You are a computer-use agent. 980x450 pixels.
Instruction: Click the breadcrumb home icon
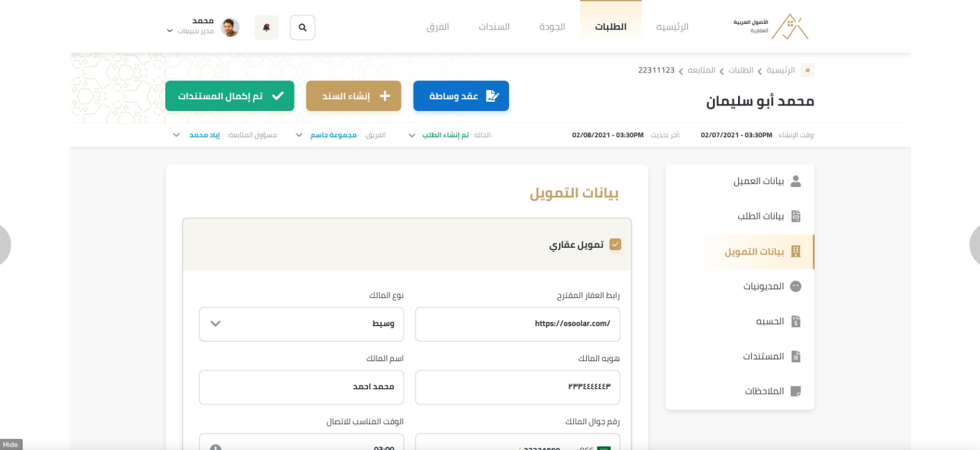click(x=807, y=70)
